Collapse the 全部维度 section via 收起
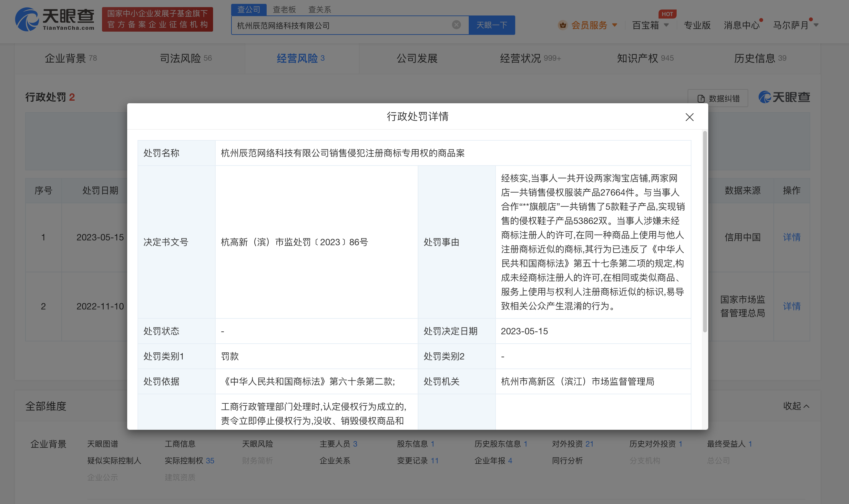Viewport: 849px width, 504px height. [796, 406]
